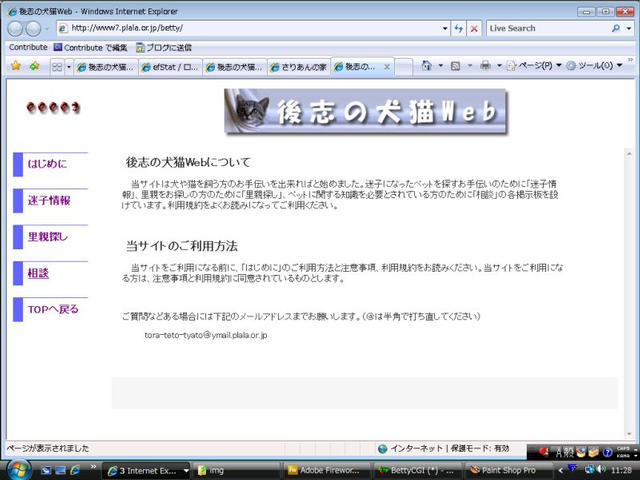Open the address bar history dropdown
640x480 pixels.
[443, 29]
